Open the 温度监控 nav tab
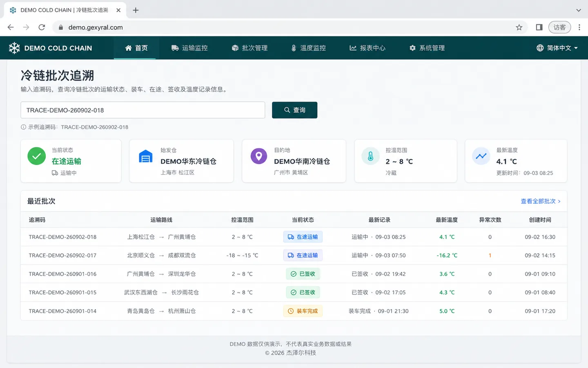 (308, 48)
